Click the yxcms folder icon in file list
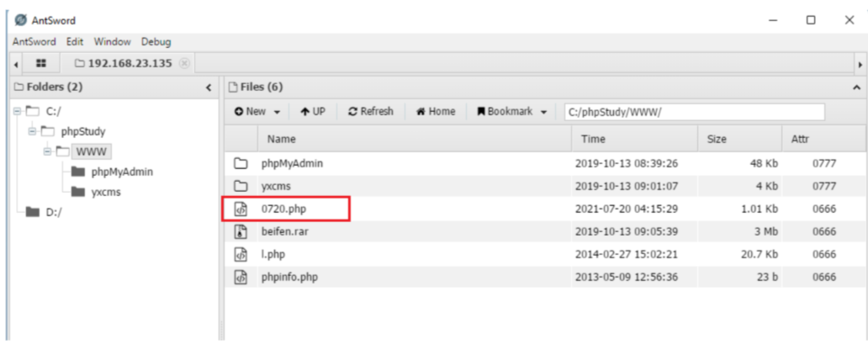Screen dimensions: 868x355 [241, 186]
